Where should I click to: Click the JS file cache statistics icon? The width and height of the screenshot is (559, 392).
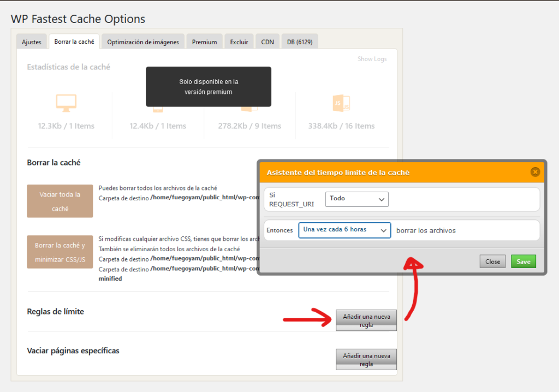click(341, 102)
